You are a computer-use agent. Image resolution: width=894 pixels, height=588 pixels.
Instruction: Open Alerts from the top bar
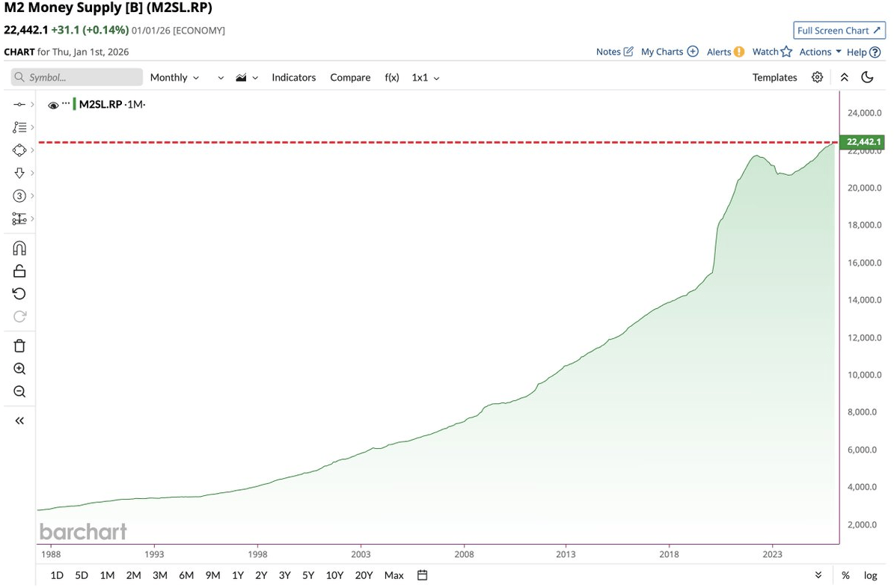click(x=720, y=52)
